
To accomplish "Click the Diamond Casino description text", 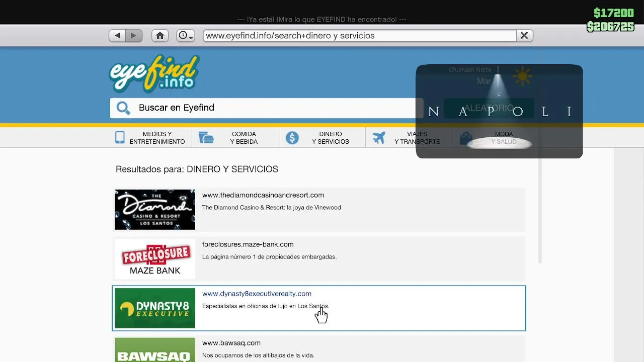I will tap(272, 207).
